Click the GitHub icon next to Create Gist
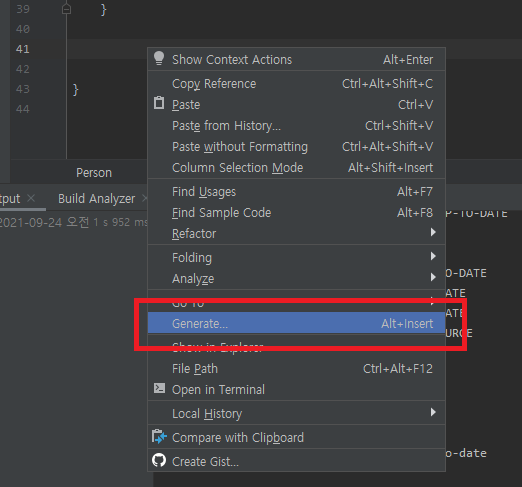Image resolution: width=522 pixels, height=487 pixels. coord(159,460)
